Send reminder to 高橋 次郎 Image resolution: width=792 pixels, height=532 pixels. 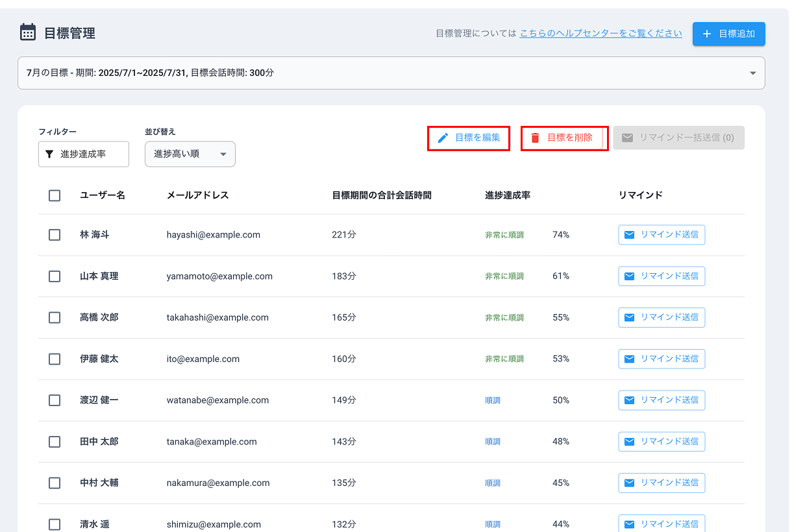[x=662, y=317]
